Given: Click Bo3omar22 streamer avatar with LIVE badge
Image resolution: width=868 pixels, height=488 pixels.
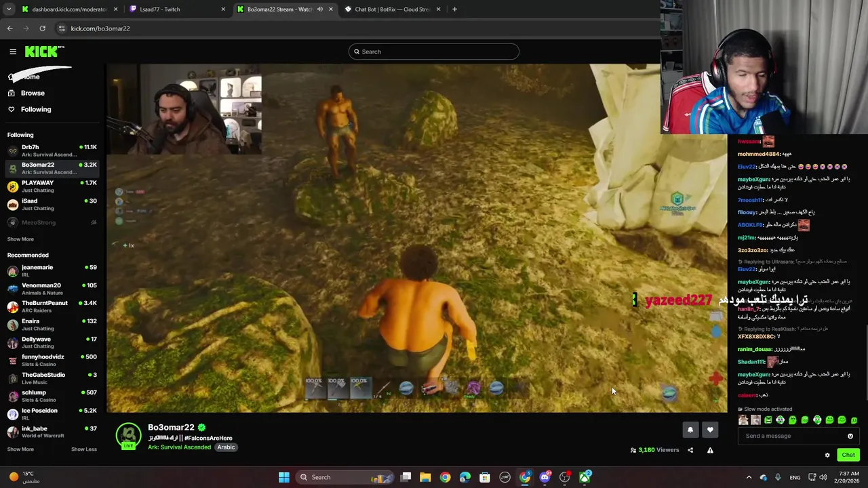Looking at the screenshot, I should (x=128, y=436).
